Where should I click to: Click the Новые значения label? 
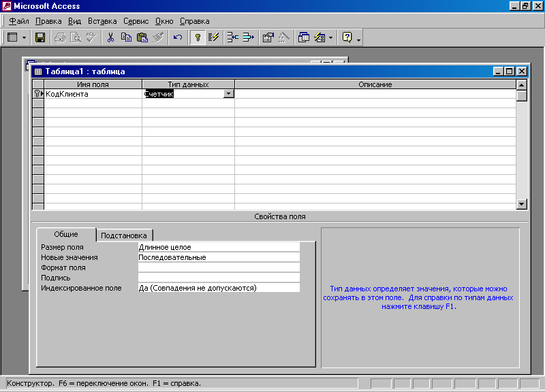tap(69, 257)
